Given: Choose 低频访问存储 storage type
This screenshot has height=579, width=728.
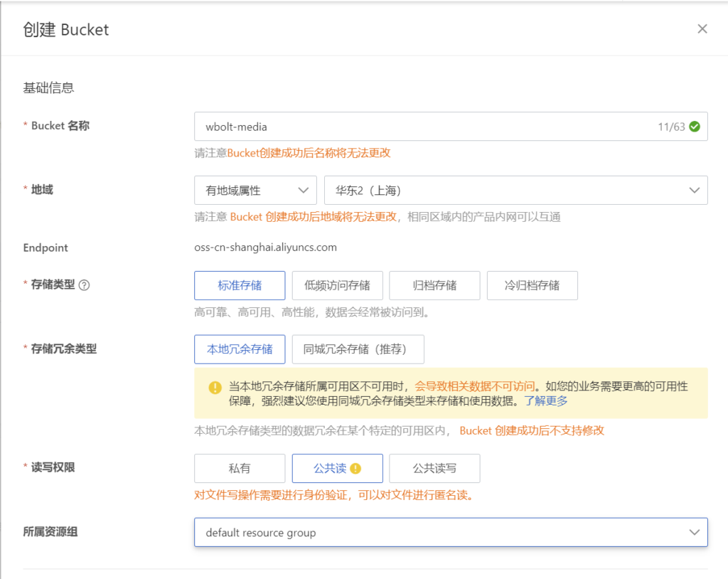Looking at the screenshot, I should click(x=337, y=285).
